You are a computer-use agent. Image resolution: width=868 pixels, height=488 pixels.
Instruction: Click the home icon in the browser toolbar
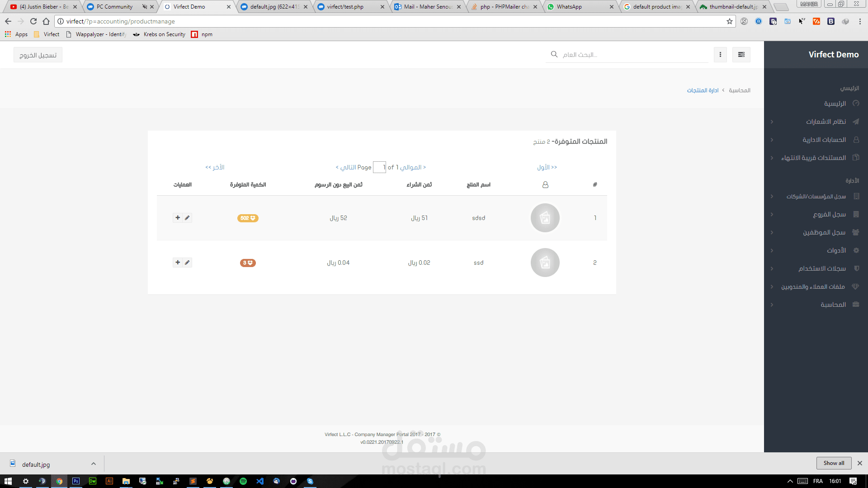pyautogui.click(x=46, y=21)
